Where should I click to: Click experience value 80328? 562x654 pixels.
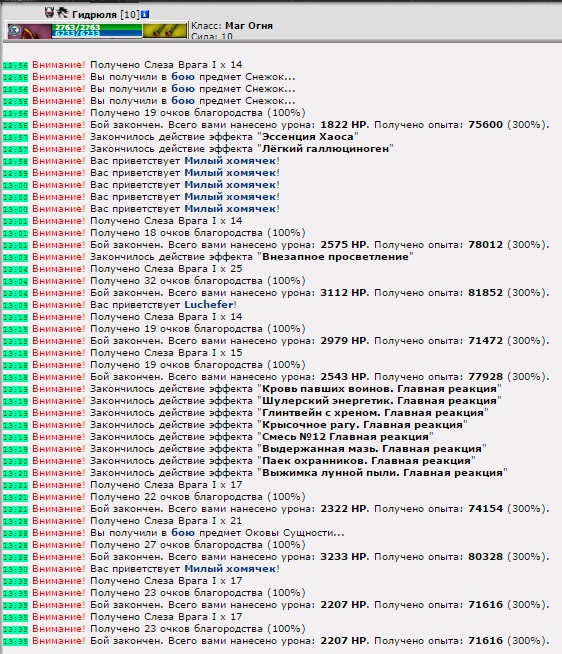[x=485, y=557]
